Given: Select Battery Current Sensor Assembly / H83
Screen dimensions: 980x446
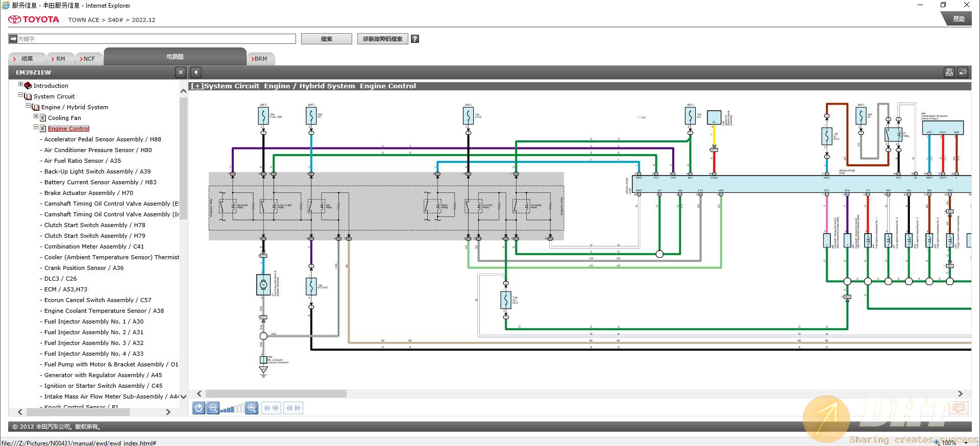Looking at the screenshot, I should (100, 182).
